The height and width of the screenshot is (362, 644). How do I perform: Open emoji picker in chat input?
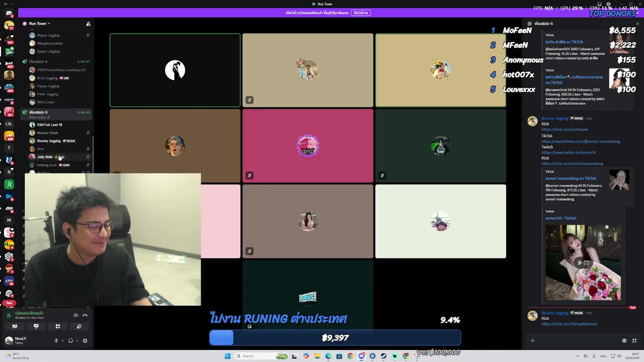click(x=624, y=340)
